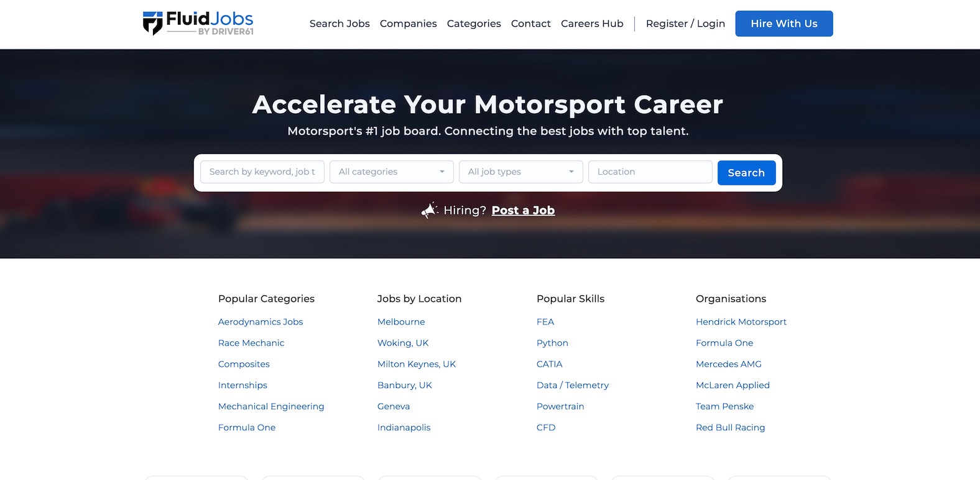Follow the Post a Job link
This screenshot has width=980, height=480.
[523, 210]
